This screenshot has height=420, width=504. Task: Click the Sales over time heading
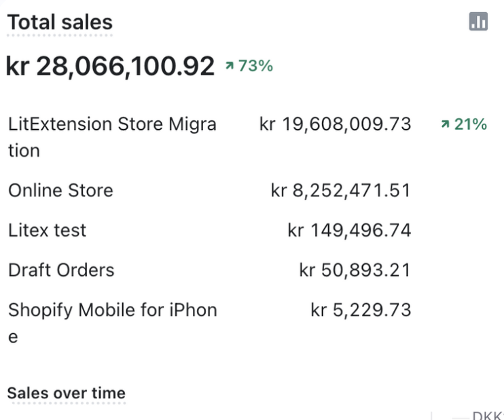[x=66, y=393]
